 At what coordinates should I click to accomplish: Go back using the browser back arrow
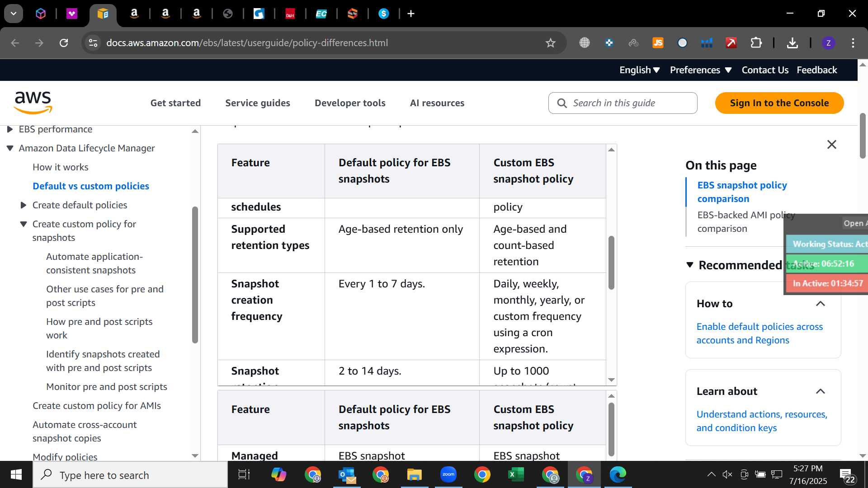[x=15, y=43]
